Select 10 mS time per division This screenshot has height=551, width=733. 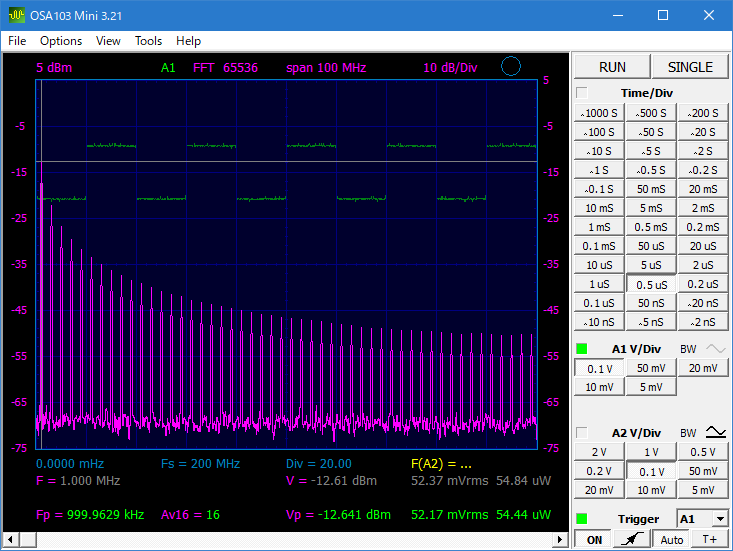[x=599, y=208]
